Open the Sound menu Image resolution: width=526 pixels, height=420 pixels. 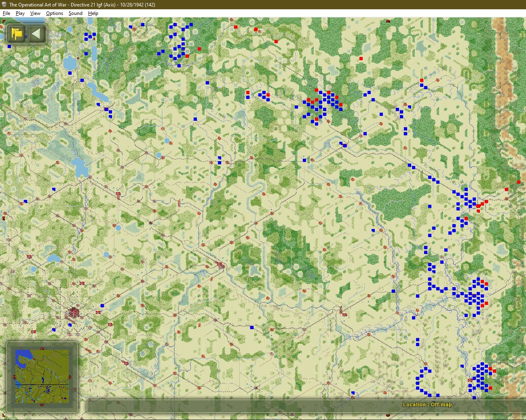tap(76, 13)
